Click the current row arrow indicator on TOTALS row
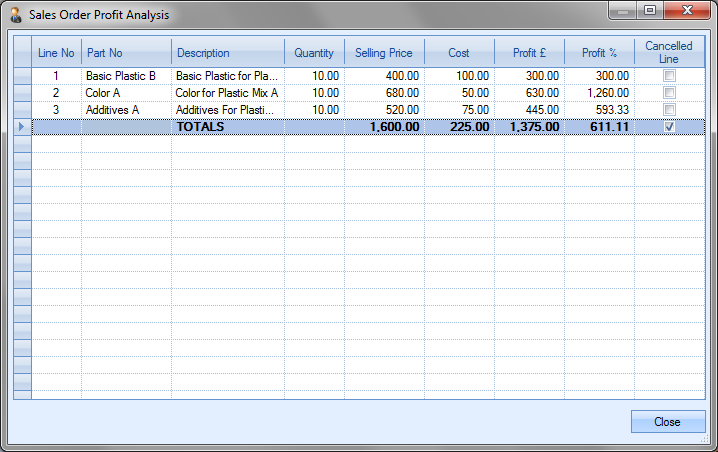Image resolution: width=718 pixels, height=452 pixels. point(22,127)
